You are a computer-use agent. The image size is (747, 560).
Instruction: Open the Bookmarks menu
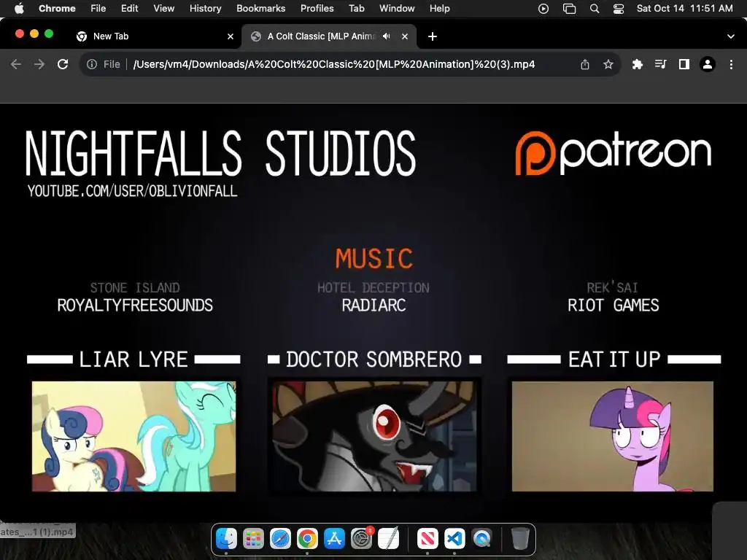260,9
